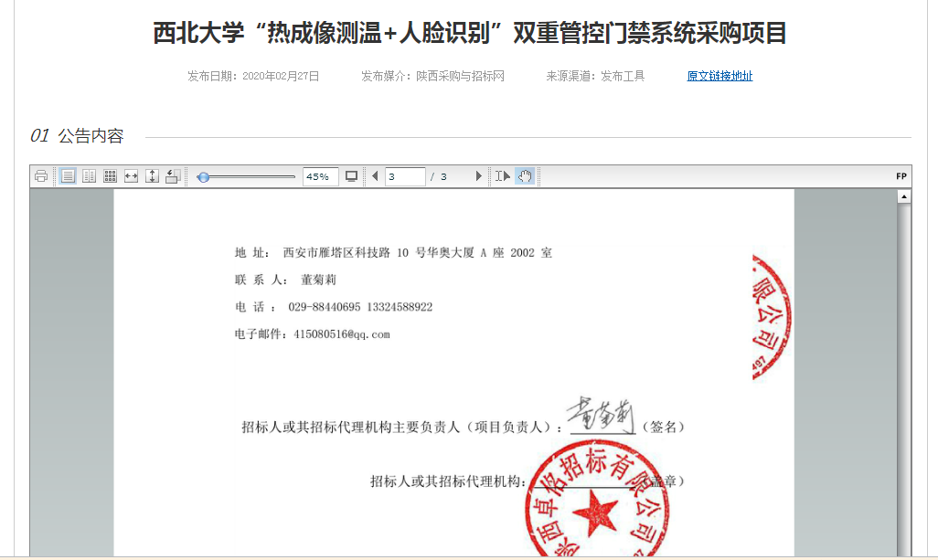The height and width of the screenshot is (560, 938).
Task: Toggle full screen display mode
Action: pos(351,176)
